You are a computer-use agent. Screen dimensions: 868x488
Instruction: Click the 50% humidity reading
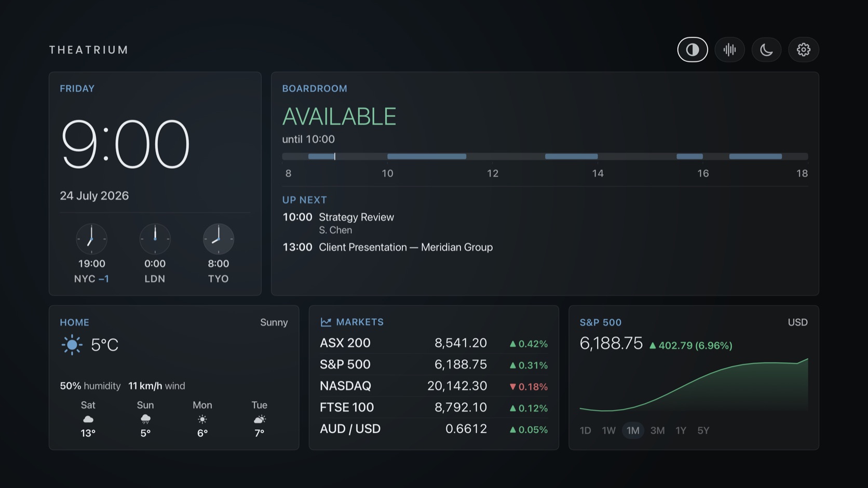tap(90, 386)
